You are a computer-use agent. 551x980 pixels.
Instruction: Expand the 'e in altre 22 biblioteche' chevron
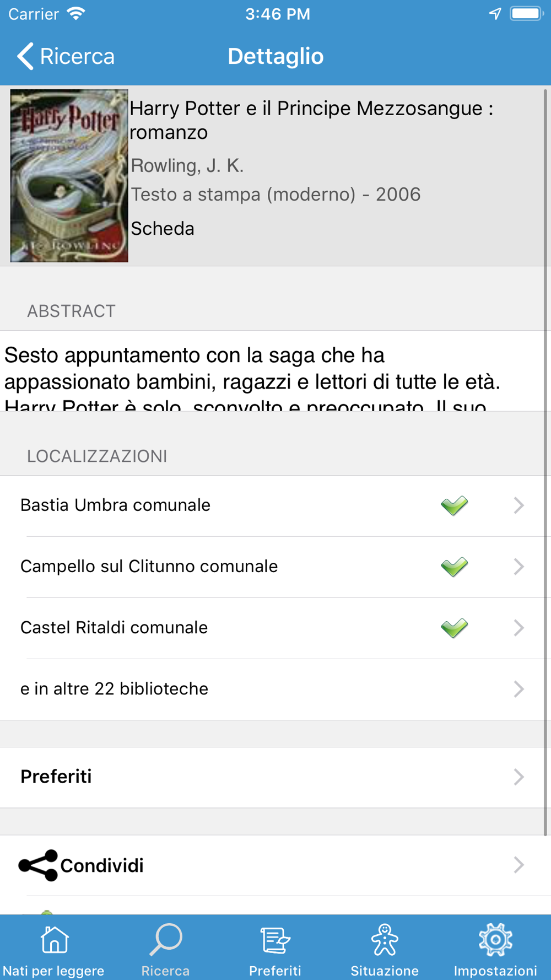(518, 689)
